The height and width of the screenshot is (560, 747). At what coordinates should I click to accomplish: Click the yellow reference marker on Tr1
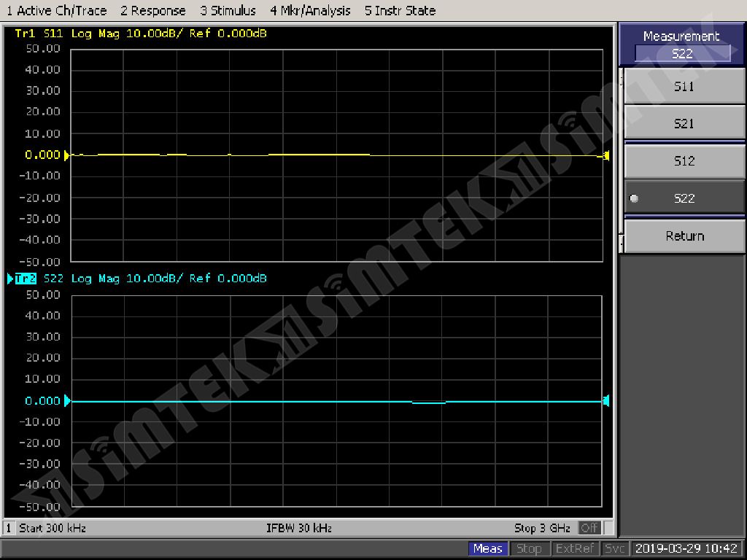point(66,155)
